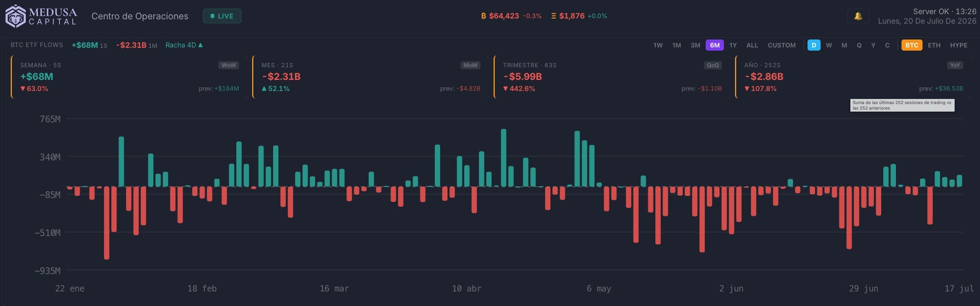Image resolution: width=980 pixels, height=306 pixels.
Task: Toggle the LIVE status indicator
Action: tap(222, 16)
